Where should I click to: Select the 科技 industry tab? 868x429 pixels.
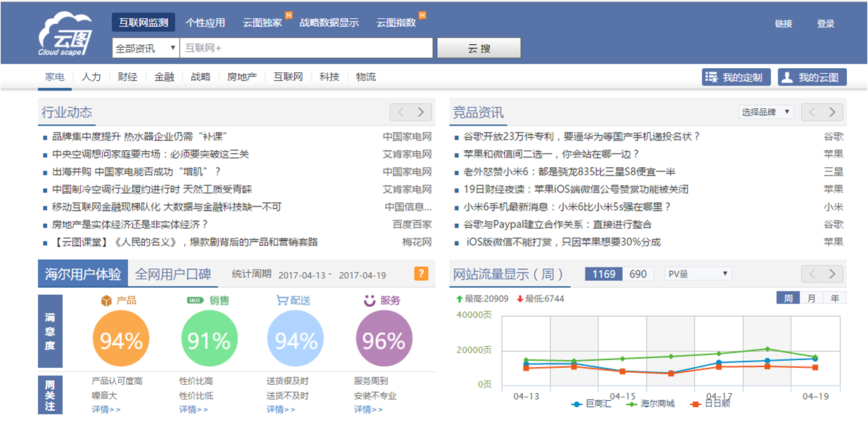(x=329, y=77)
